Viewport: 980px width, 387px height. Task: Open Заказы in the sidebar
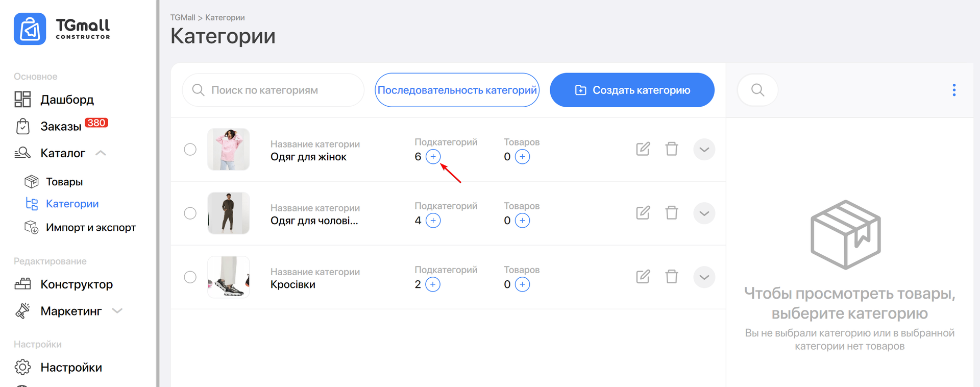tap(61, 126)
